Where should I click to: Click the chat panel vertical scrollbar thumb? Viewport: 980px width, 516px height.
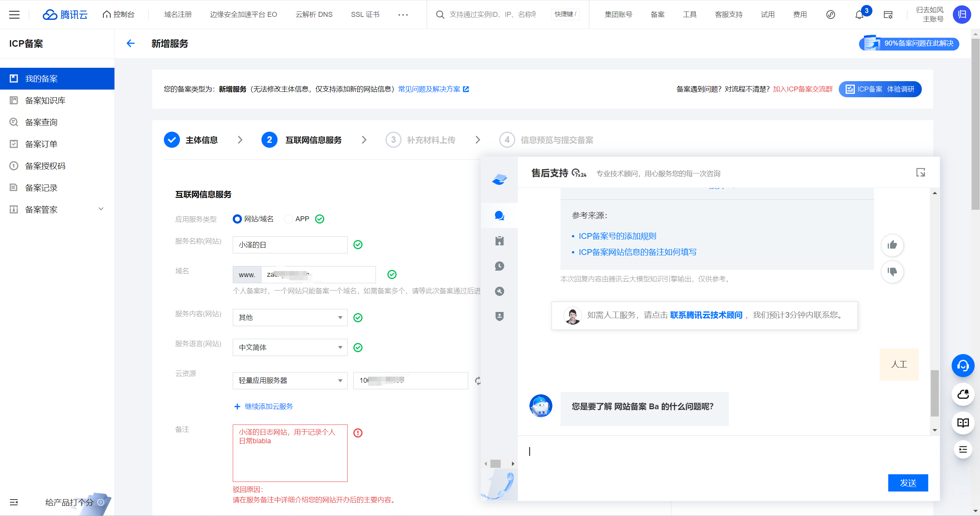point(934,393)
